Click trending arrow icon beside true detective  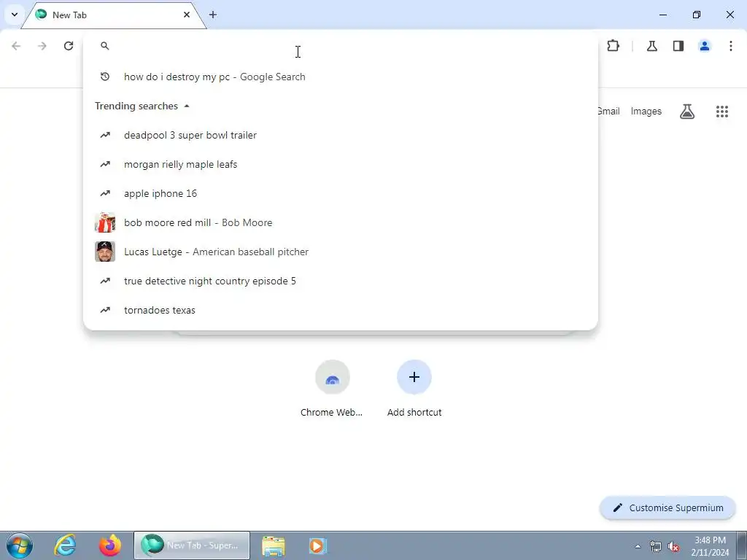tap(105, 281)
